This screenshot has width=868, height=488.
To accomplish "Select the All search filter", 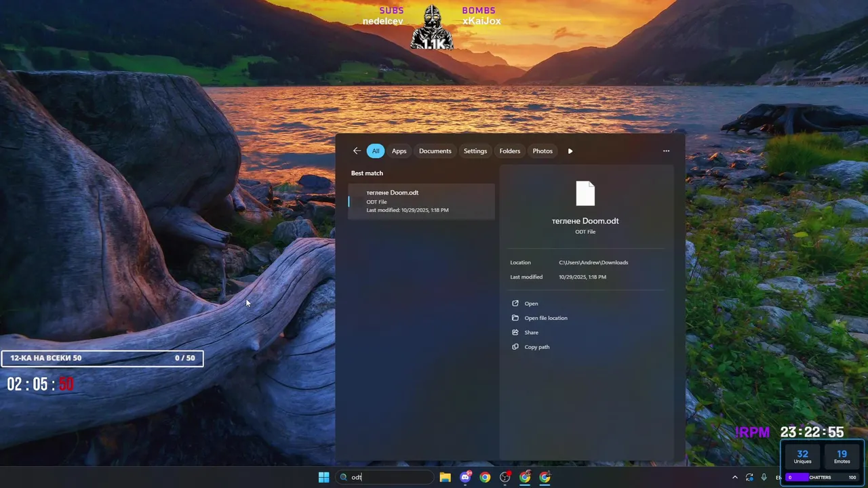I will coord(376,151).
